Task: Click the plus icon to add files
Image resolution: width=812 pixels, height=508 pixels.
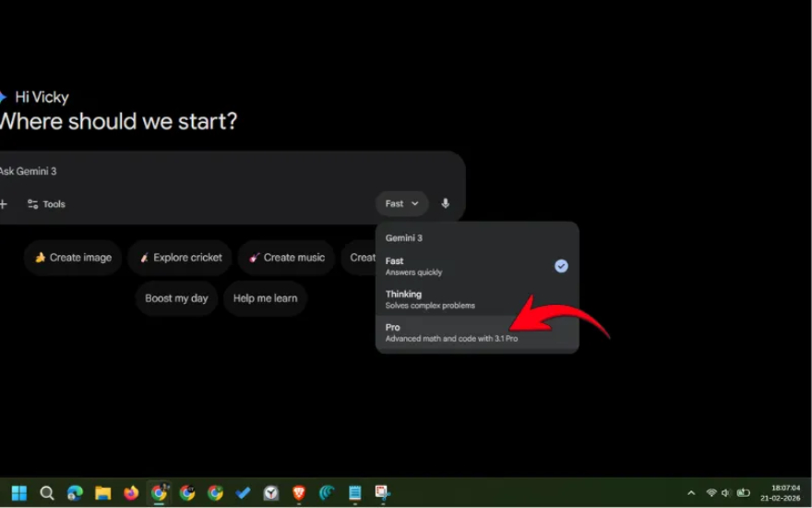Action: point(4,204)
